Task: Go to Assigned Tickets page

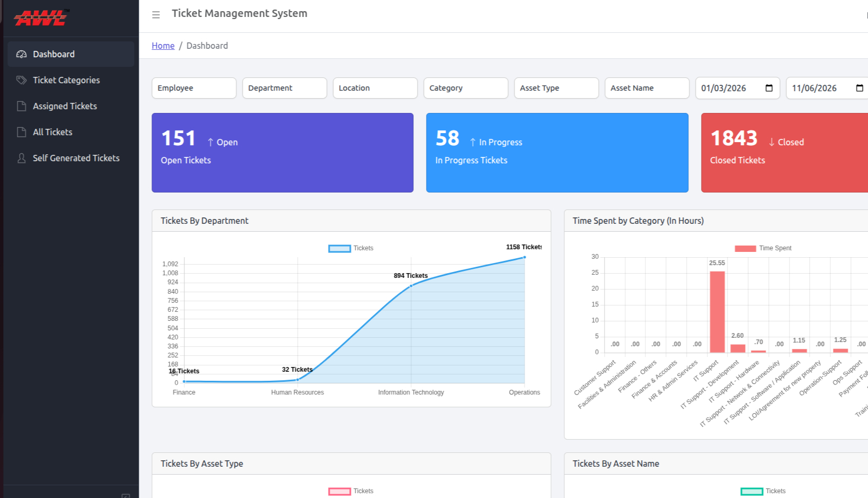Action: pos(71,106)
